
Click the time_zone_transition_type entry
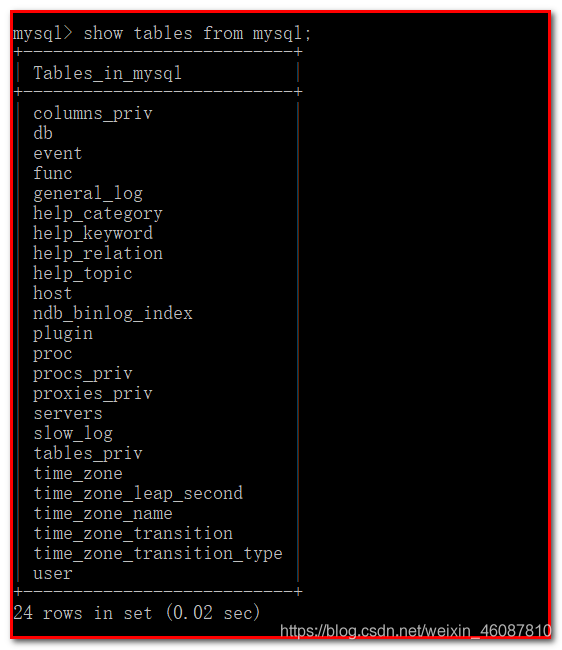158,553
